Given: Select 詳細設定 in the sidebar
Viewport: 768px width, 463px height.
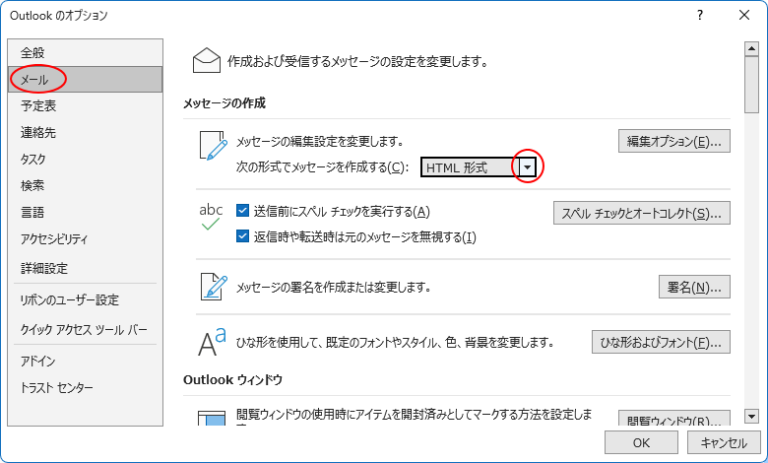Looking at the screenshot, I should [85, 268].
